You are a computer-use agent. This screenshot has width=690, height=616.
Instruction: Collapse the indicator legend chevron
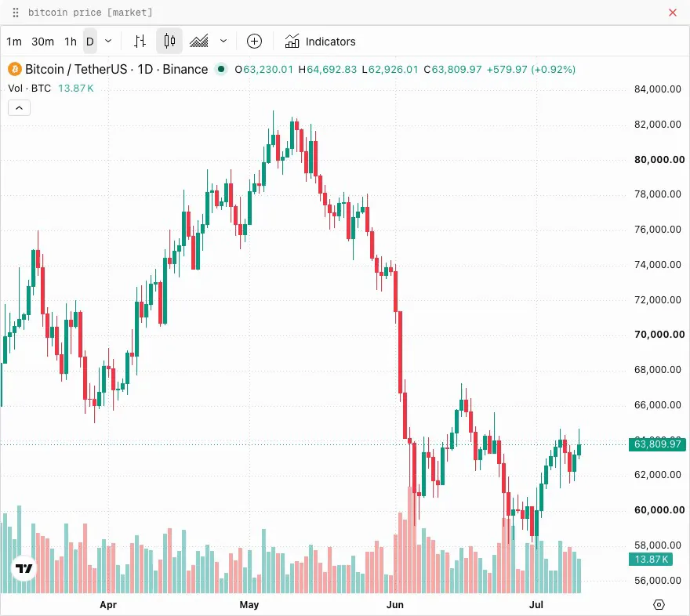pos(20,107)
